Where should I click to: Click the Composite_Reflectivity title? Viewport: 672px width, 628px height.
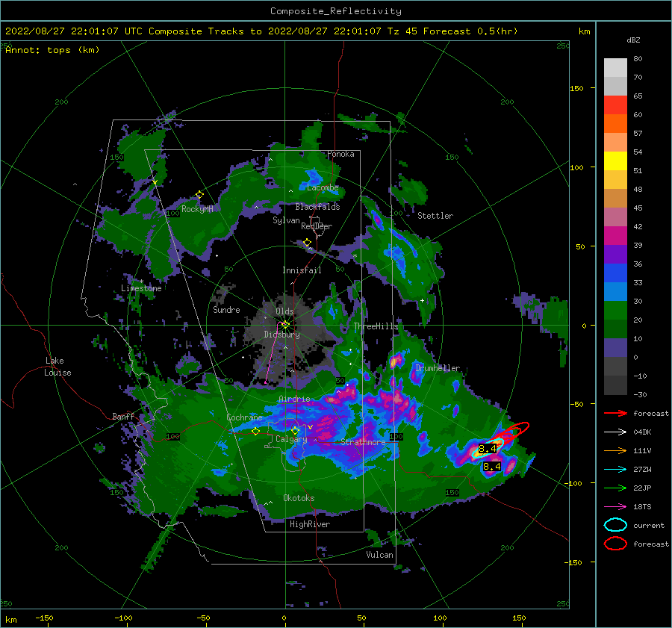coord(335,11)
